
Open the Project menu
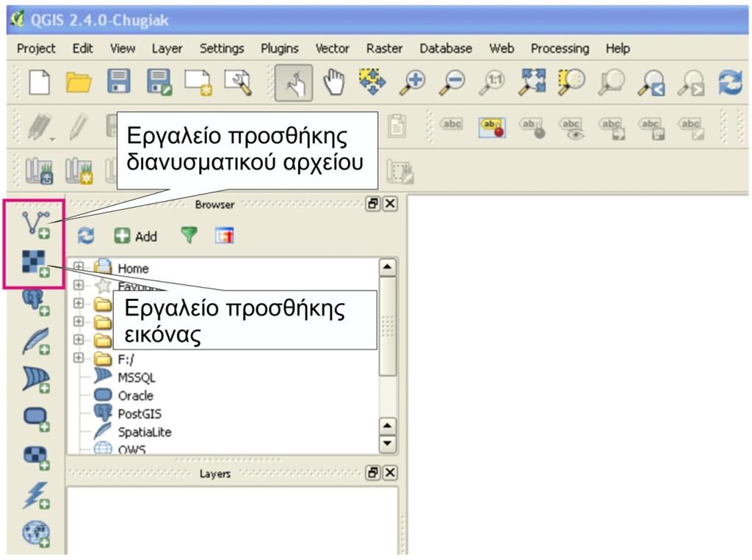[x=36, y=48]
